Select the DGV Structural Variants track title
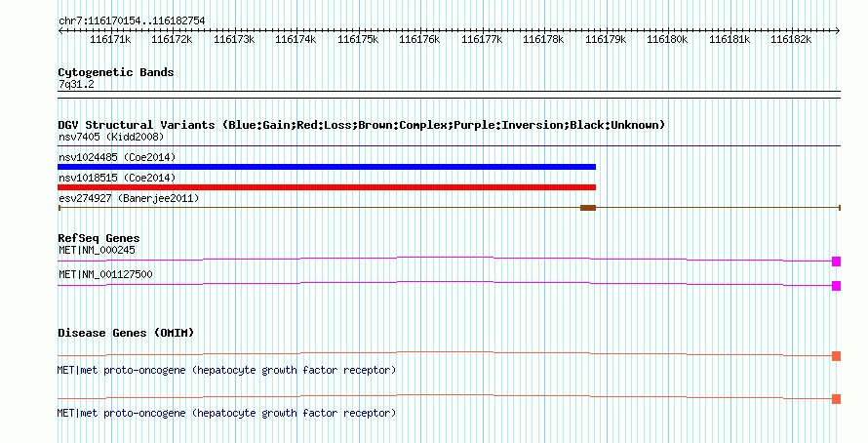 click(362, 125)
